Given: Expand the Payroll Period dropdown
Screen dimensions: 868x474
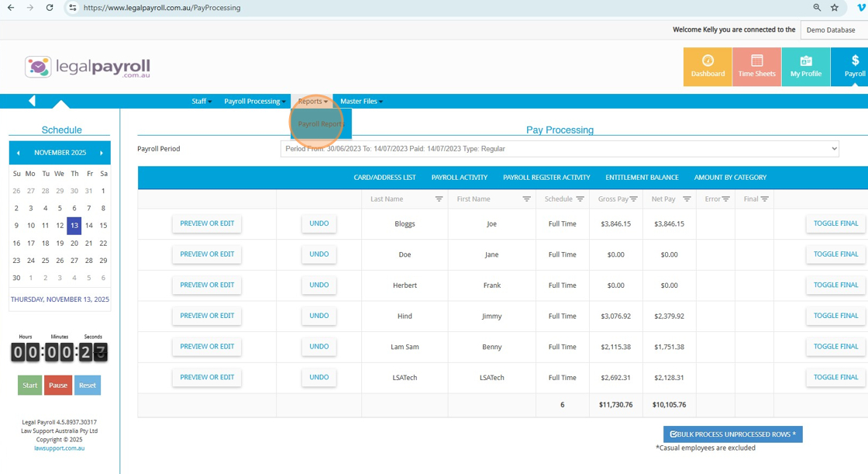Looking at the screenshot, I should click(x=559, y=149).
